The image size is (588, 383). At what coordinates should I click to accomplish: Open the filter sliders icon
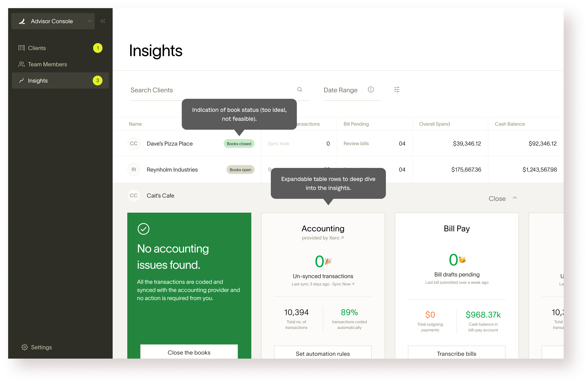click(x=396, y=90)
